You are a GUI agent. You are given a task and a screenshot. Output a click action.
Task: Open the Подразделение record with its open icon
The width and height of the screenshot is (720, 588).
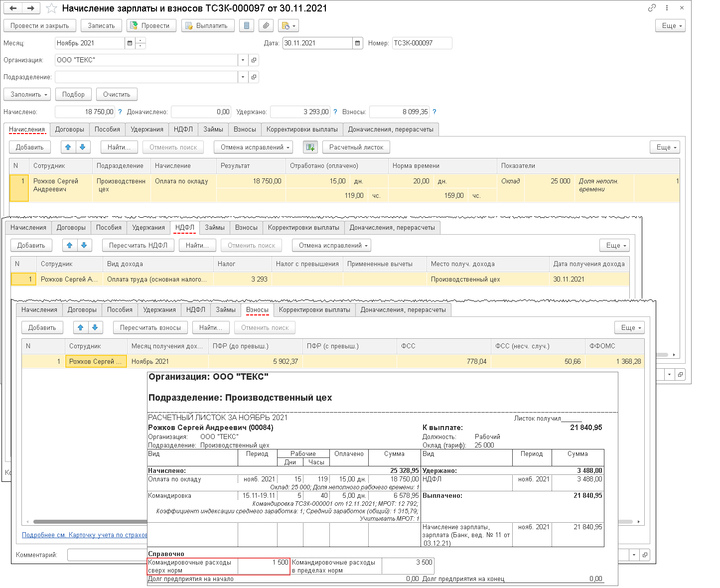click(254, 77)
